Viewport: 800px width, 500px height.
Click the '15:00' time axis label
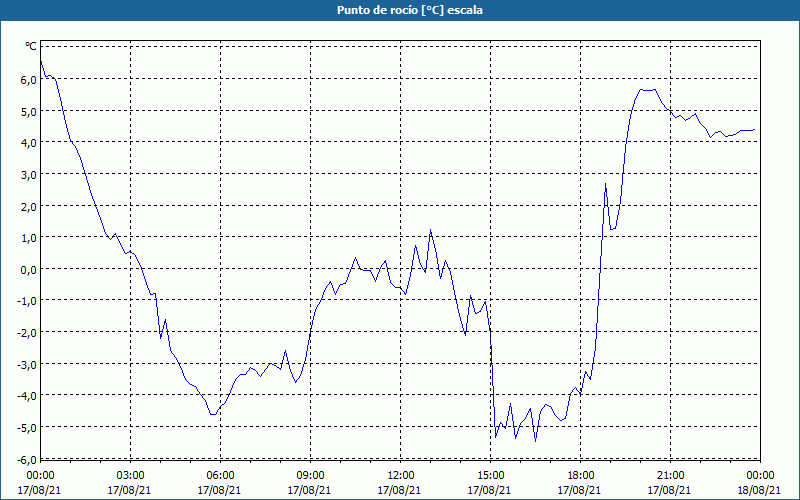click(x=490, y=476)
